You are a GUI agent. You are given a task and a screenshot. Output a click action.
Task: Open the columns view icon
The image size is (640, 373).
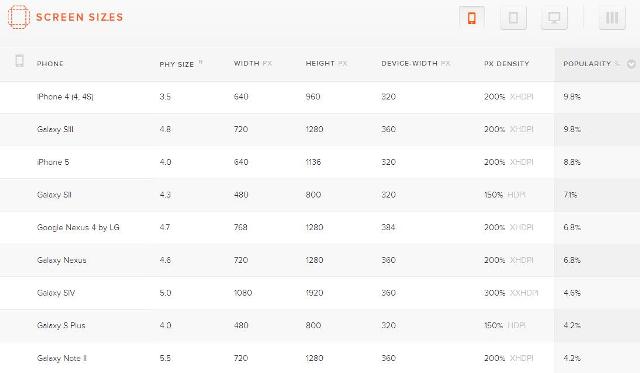(612, 18)
